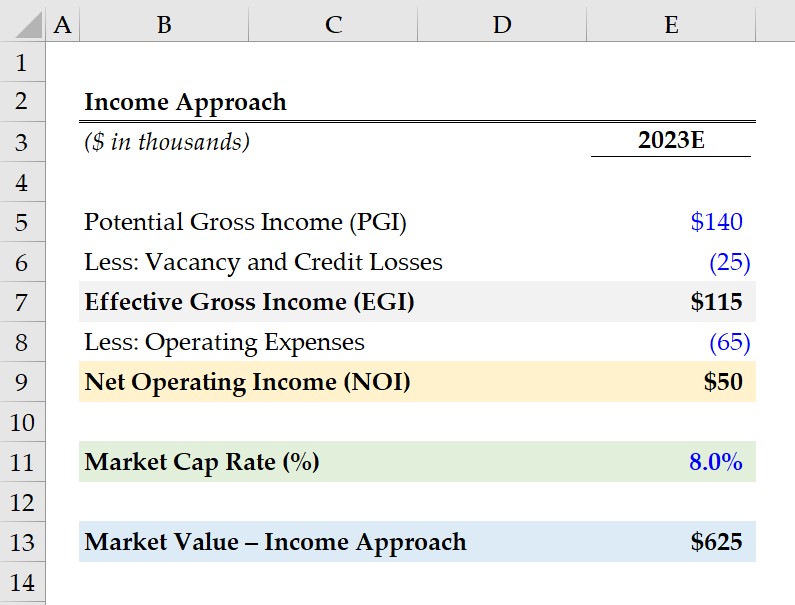This screenshot has width=795, height=605.
Task: Click the select-all corner triangle
Action: 28,25
